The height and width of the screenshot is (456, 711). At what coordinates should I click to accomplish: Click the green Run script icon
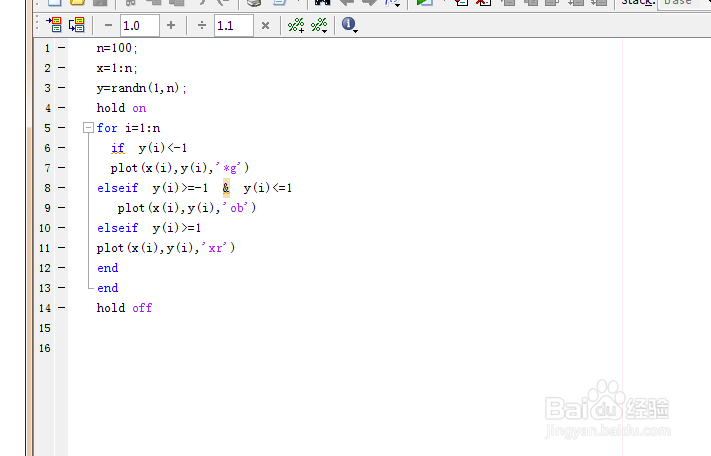click(x=424, y=3)
